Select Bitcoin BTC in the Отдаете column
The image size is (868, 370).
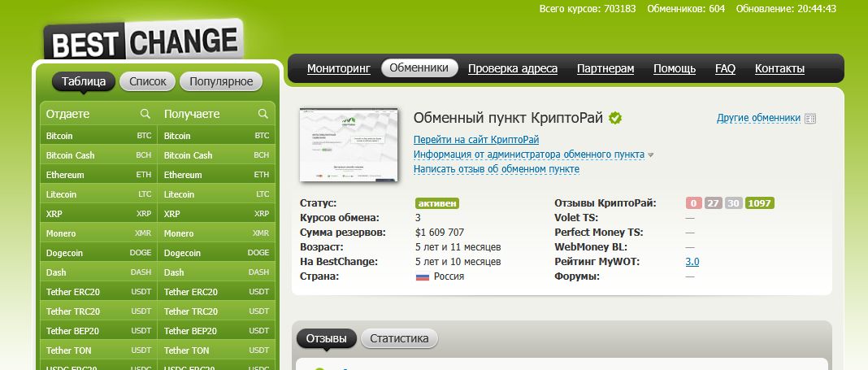click(x=98, y=136)
